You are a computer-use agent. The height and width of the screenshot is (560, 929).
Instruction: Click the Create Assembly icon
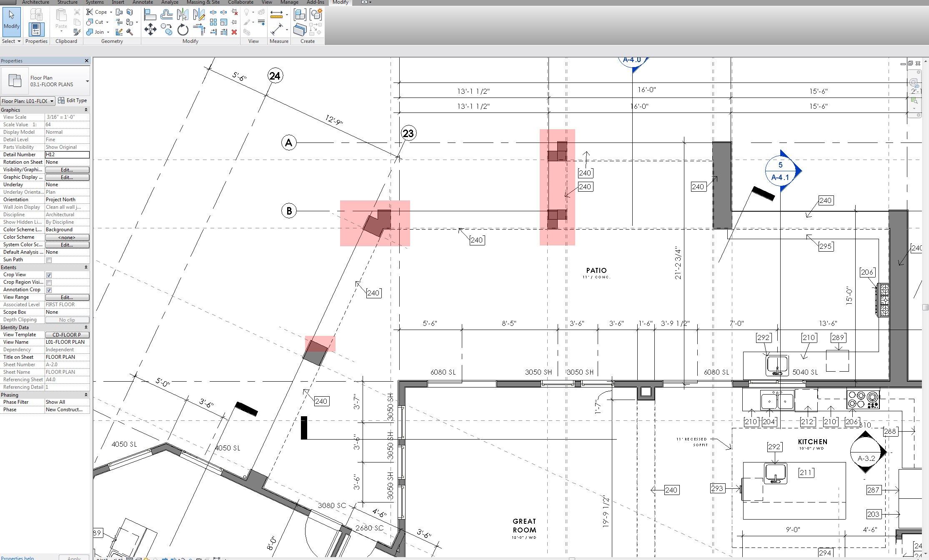click(x=300, y=15)
